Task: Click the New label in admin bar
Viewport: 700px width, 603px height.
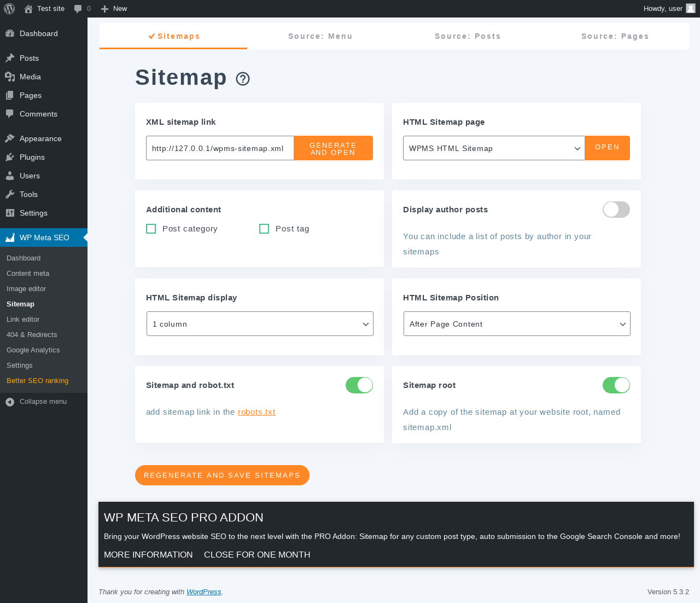Action: (x=120, y=9)
